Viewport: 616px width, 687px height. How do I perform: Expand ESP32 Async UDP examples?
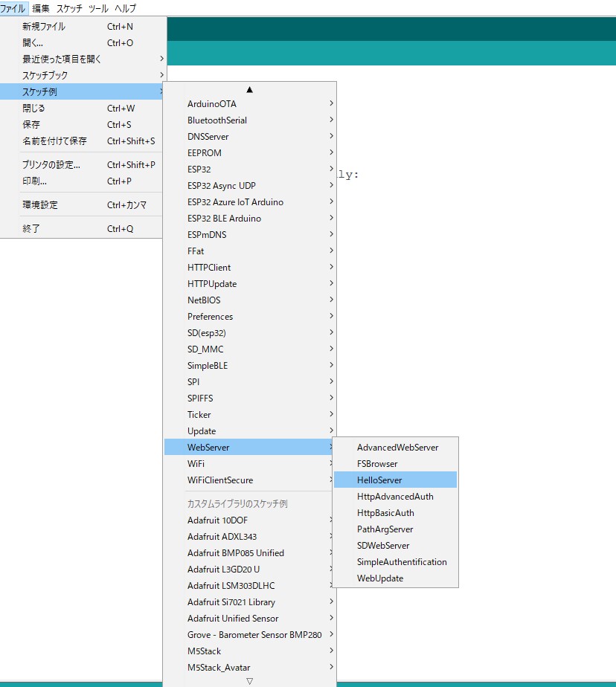(x=249, y=186)
